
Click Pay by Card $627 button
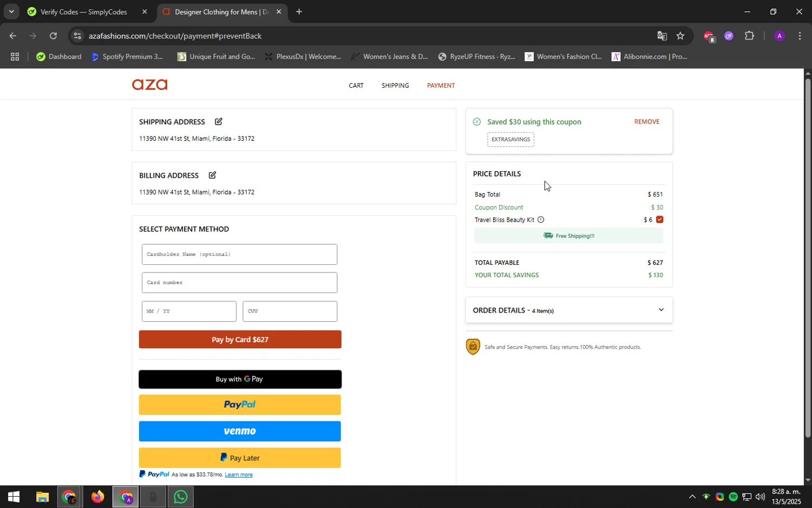(x=240, y=340)
